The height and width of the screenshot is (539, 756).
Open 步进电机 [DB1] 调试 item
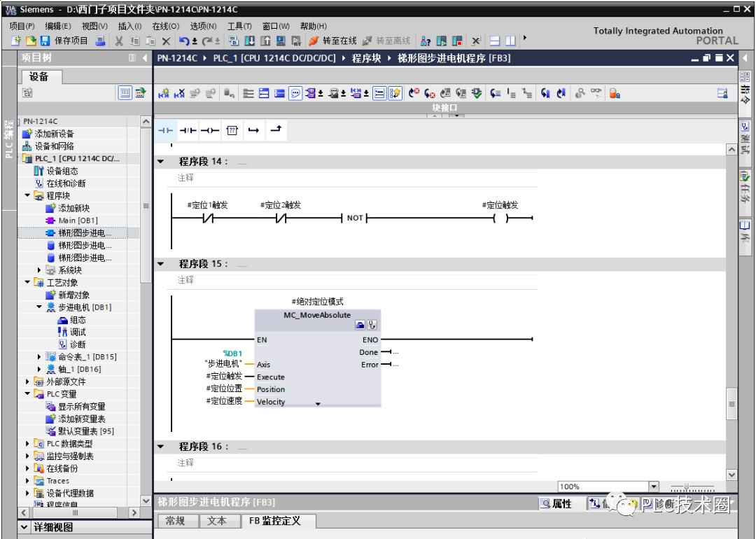coord(78,332)
